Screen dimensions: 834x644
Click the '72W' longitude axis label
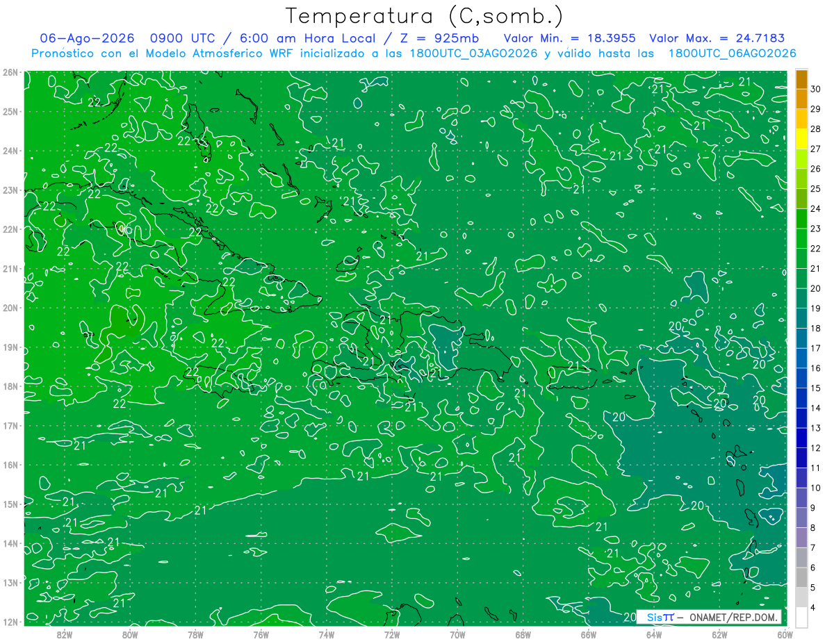(x=392, y=634)
